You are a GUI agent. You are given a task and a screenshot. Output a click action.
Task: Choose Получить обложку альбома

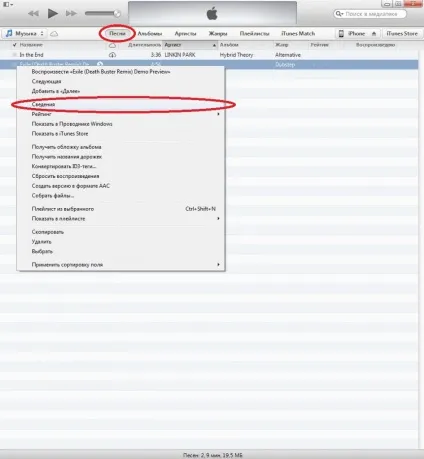tap(121, 147)
